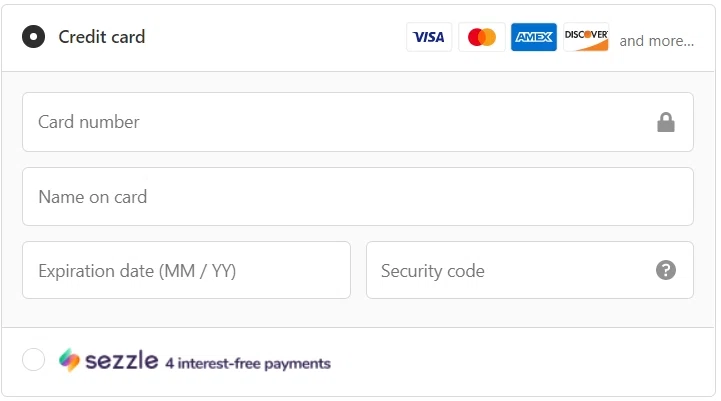Click the lock icon in Card number
The height and width of the screenshot is (401, 721).
pos(666,122)
